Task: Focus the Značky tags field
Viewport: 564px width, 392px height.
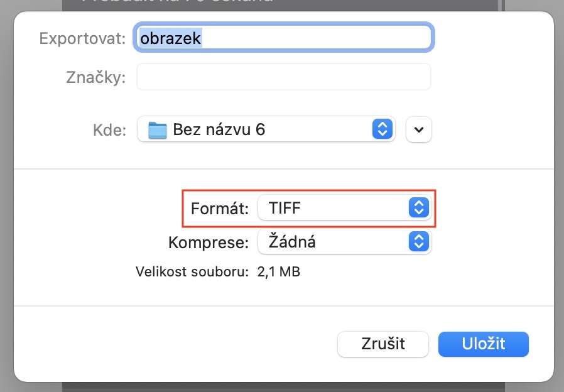Action: coord(284,77)
